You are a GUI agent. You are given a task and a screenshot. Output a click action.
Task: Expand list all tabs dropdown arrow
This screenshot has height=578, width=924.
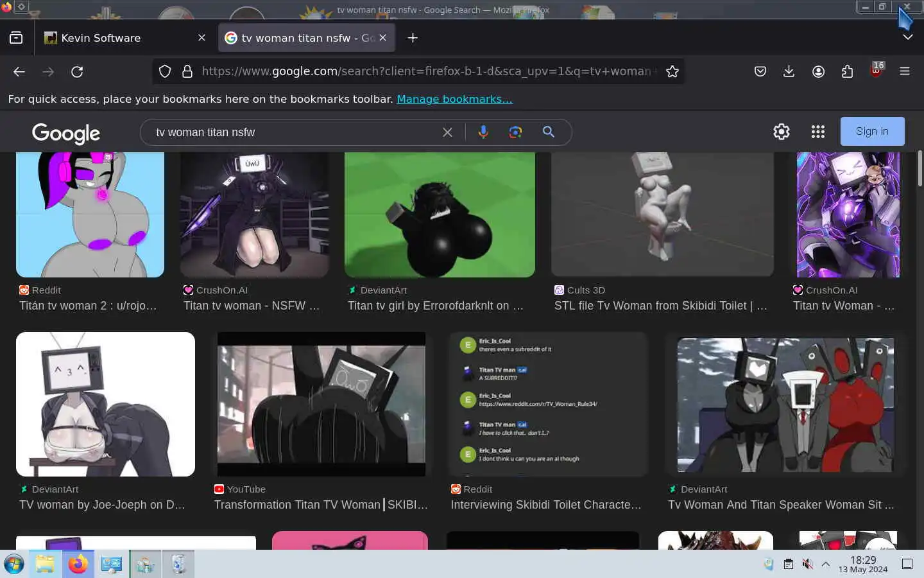coord(907,37)
